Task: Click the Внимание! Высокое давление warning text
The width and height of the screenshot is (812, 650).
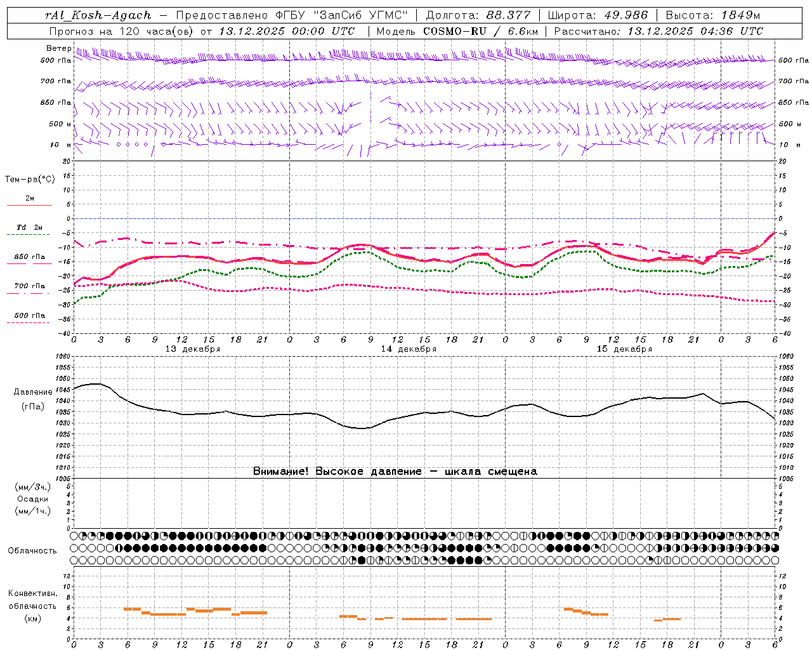Action: (395, 471)
